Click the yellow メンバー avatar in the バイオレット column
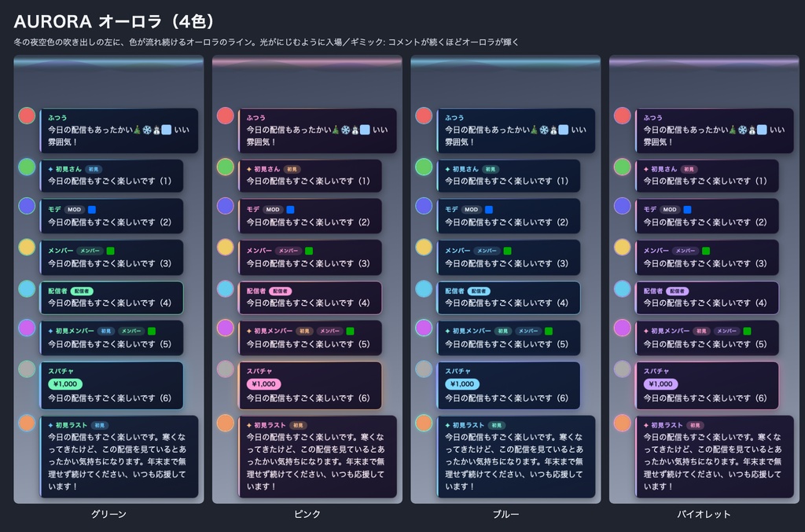The image size is (805, 532). (623, 247)
